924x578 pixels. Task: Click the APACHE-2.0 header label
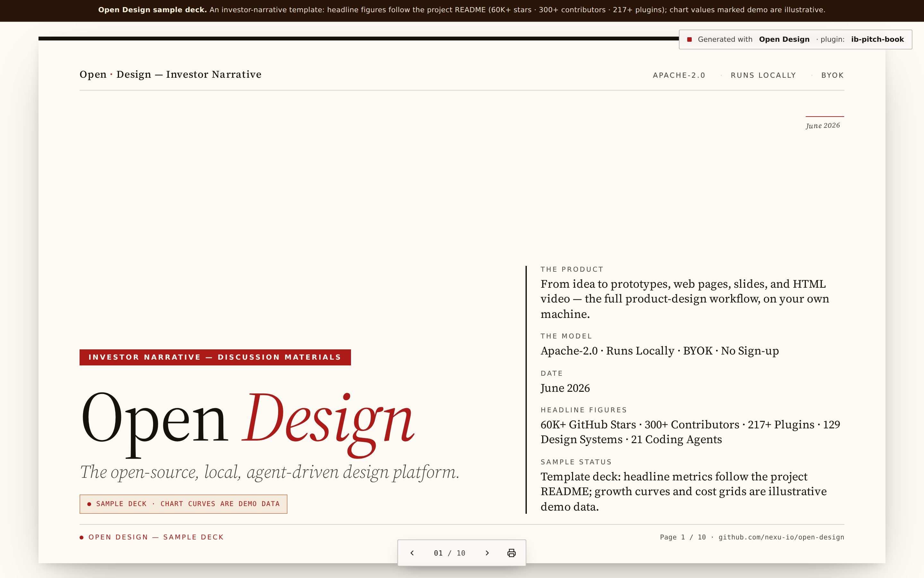click(679, 75)
